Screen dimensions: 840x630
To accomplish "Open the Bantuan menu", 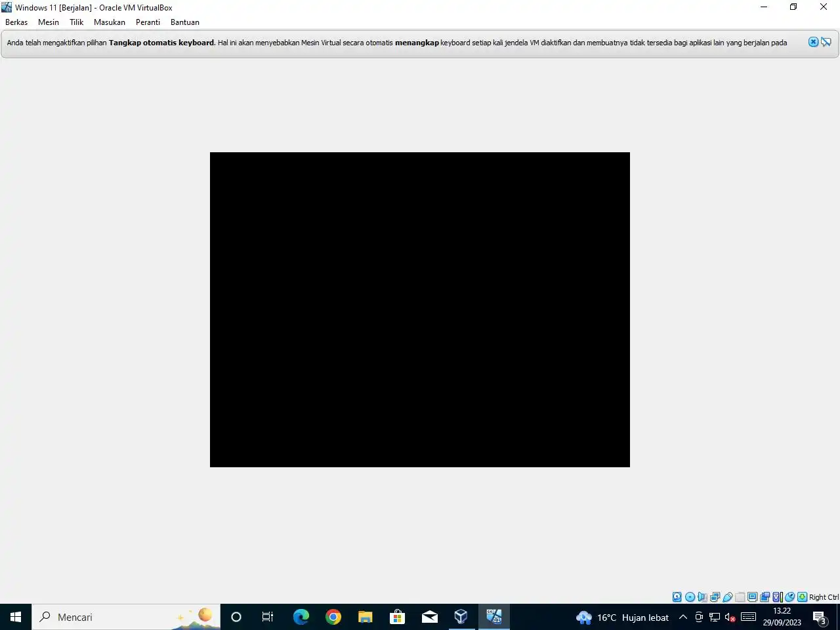I will tap(185, 22).
